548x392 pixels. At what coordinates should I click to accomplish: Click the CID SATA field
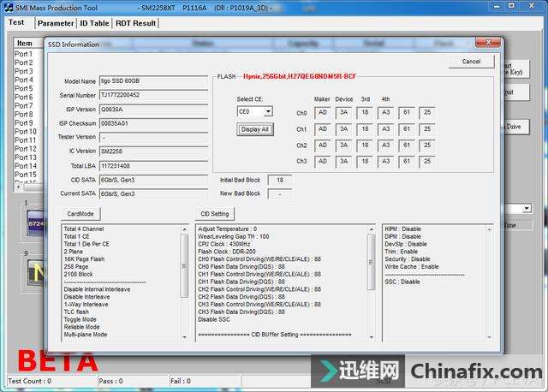click(x=153, y=180)
